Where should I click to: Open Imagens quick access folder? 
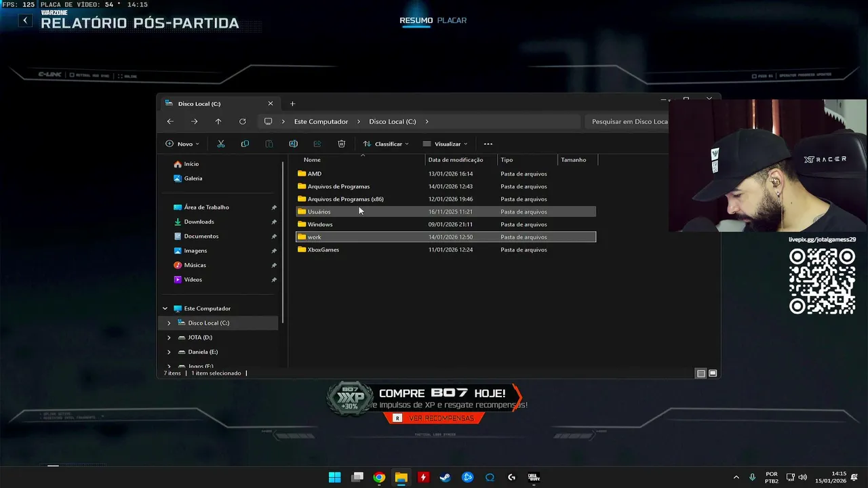coord(195,251)
